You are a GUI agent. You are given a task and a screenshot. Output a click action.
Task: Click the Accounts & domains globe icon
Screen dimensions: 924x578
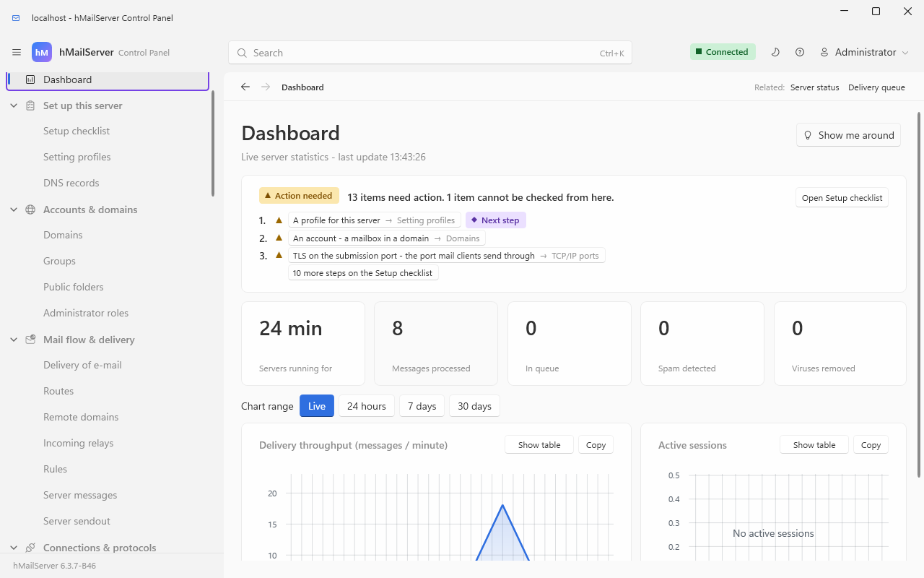30,210
